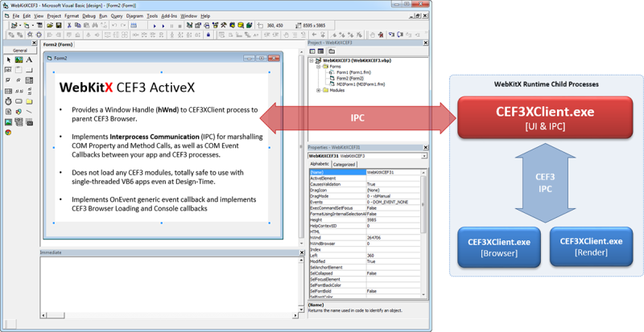Select the (Name) property row
The height and width of the screenshot is (332, 644).
pos(365,172)
